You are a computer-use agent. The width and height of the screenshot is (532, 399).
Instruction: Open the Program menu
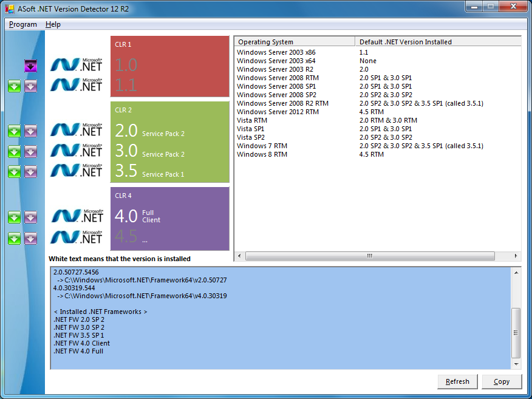22,24
